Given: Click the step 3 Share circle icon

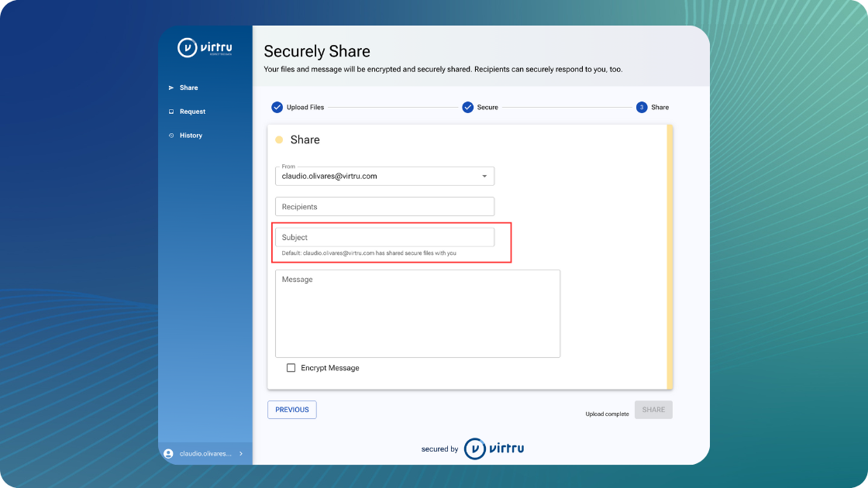Looking at the screenshot, I should (x=641, y=107).
